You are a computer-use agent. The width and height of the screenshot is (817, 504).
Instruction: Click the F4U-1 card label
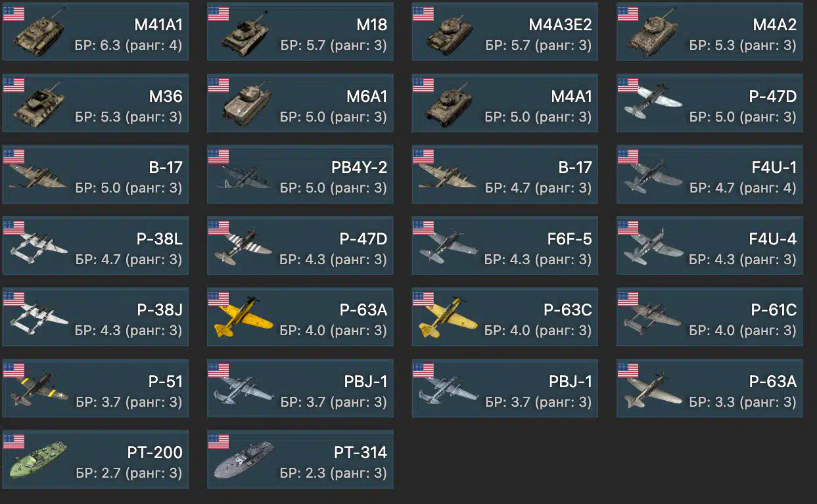click(774, 168)
